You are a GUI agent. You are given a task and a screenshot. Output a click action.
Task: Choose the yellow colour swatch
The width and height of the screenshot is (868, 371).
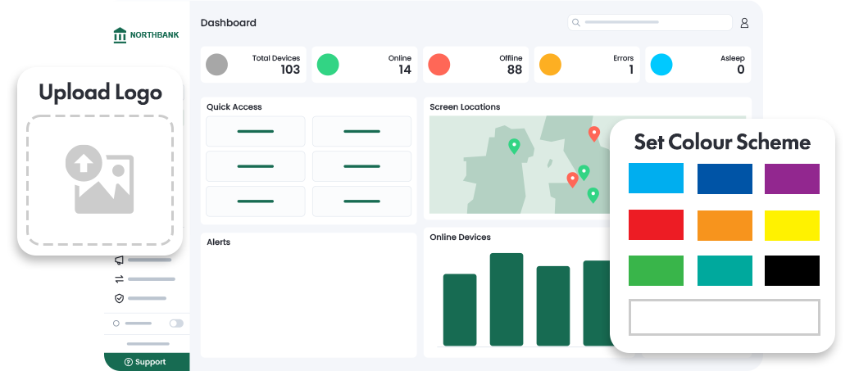point(792,225)
